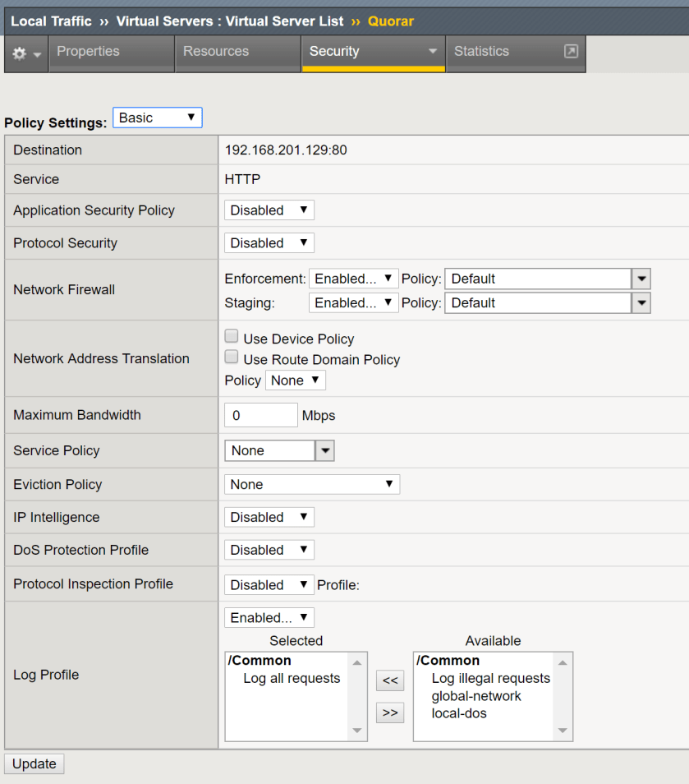689x784 pixels.
Task: Open the Eviction Policy dropdown
Action: coord(311,484)
